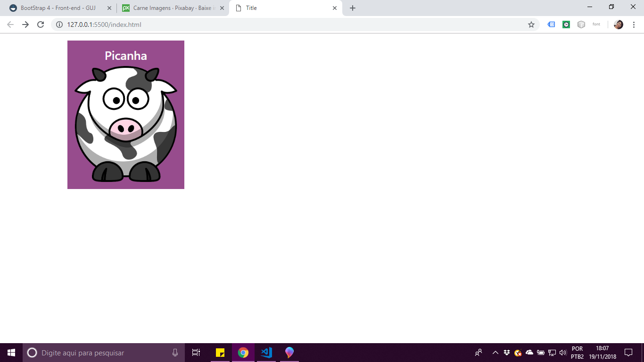Reload the current page
The width and height of the screenshot is (644, 362).
click(x=41, y=25)
